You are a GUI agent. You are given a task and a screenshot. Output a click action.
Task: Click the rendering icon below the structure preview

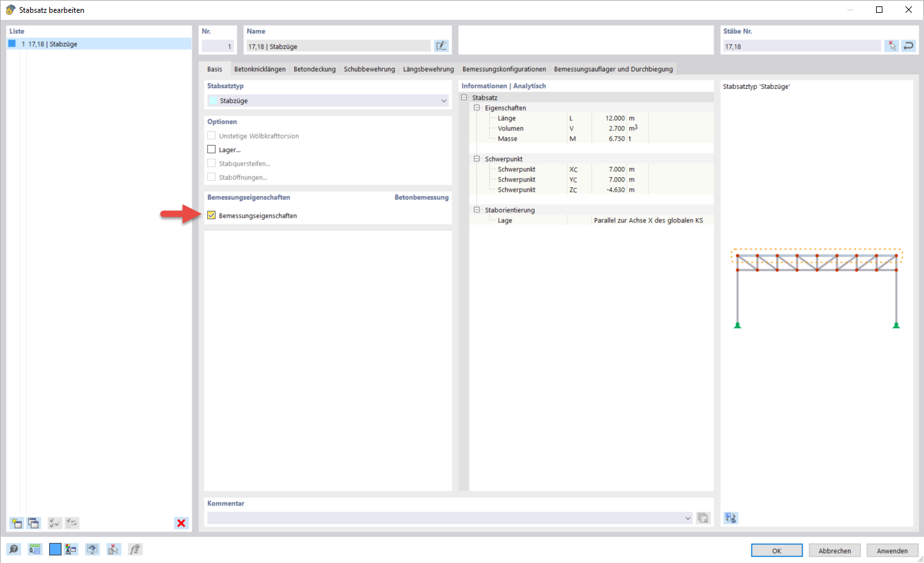pyautogui.click(x=730, y=518)
